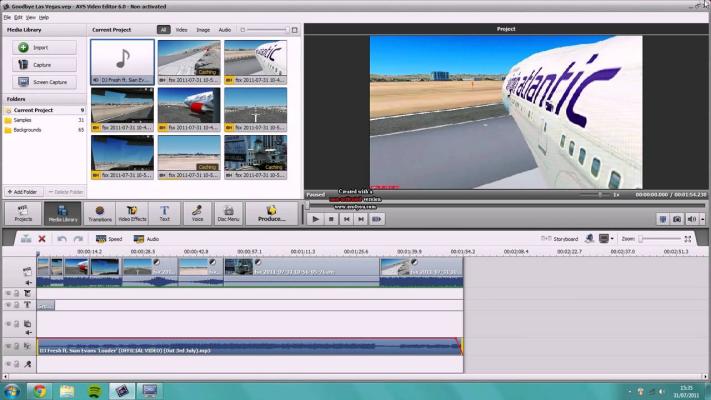Open the volume dropdown arrow in preview

tap(702, 220)
